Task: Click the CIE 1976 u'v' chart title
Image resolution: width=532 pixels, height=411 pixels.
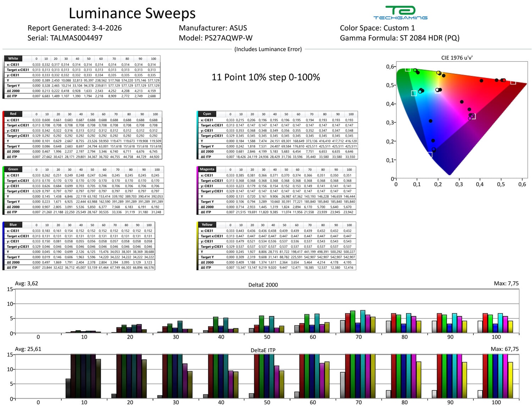Action: [457, 58]
